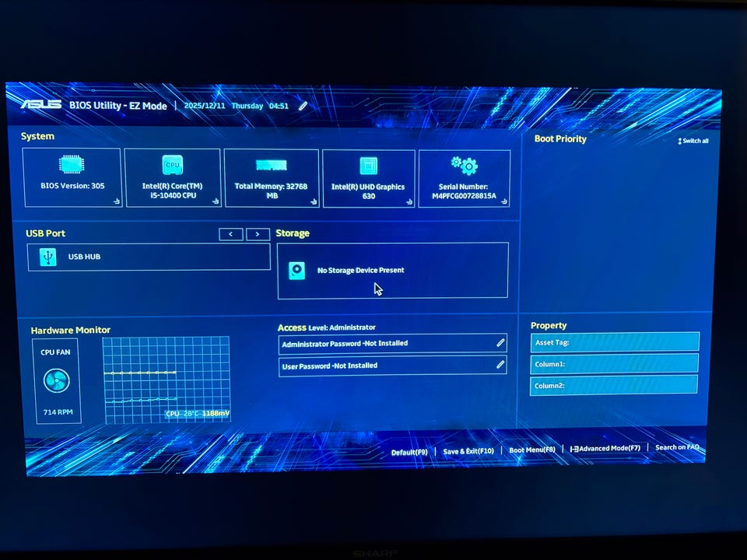The width and height of the screenshot is (747, 560).
Task: Edit the Administrator Password pencil icon
Action: [x=500, y=342]
